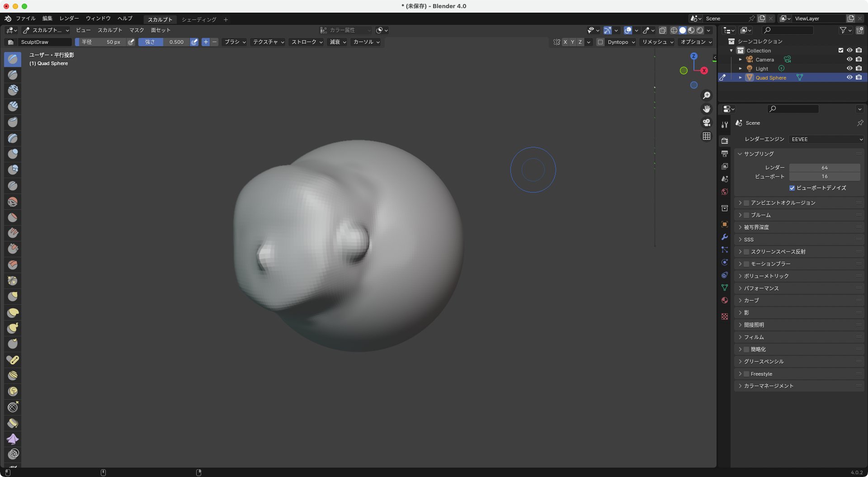Open the Tool properties tab

(725, 125)
